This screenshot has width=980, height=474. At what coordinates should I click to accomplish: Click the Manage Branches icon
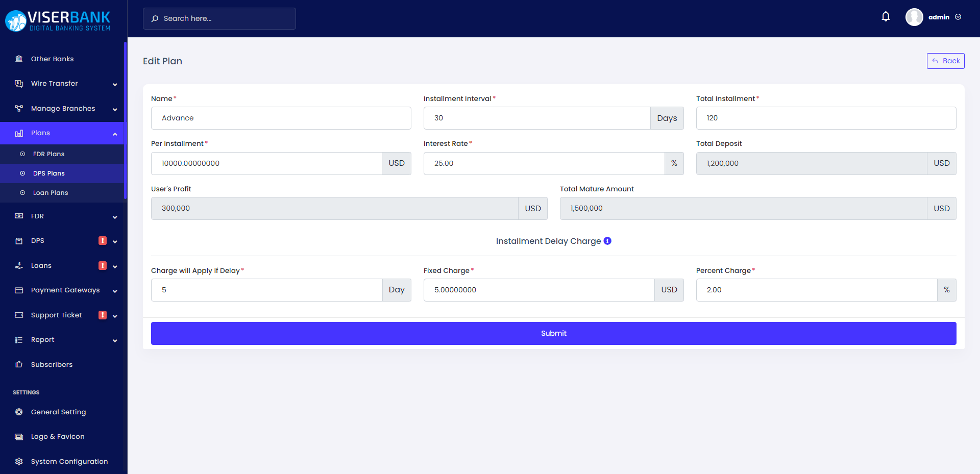coord(19,108)
